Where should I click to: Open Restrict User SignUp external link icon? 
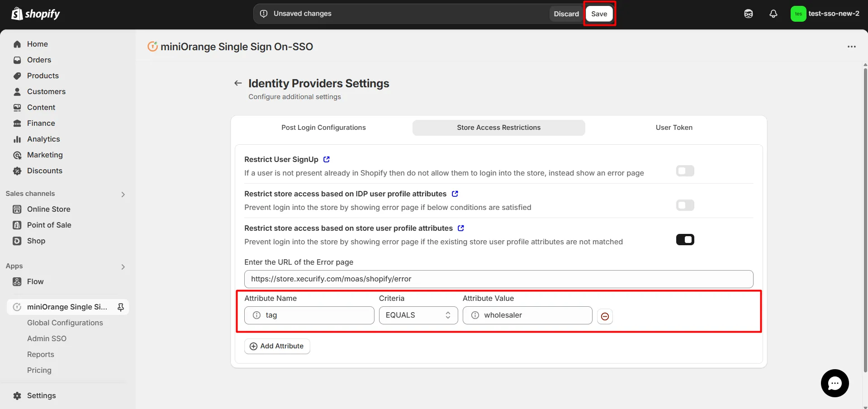(x=327, y=159)
